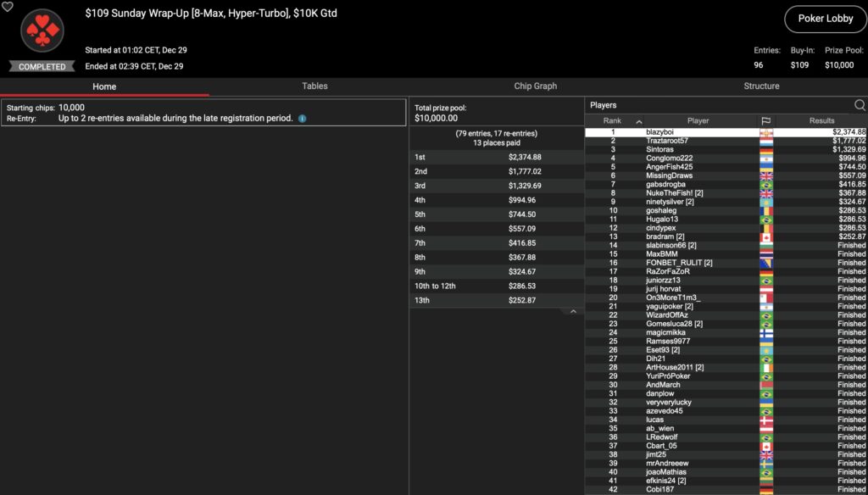The image size is (868, 495).
Task: Sort by the Results column header
Action: (821, 121)
